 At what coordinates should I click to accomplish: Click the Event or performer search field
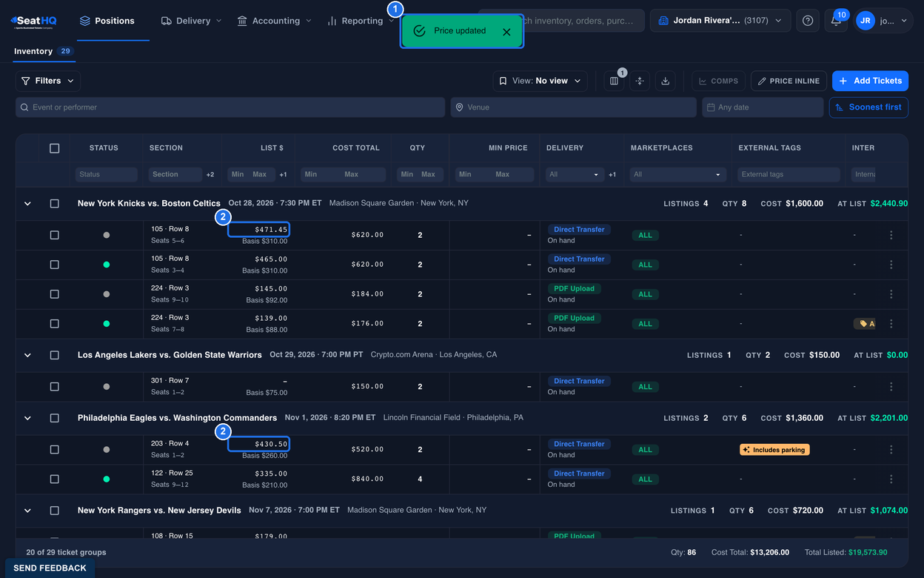(230, 107)
